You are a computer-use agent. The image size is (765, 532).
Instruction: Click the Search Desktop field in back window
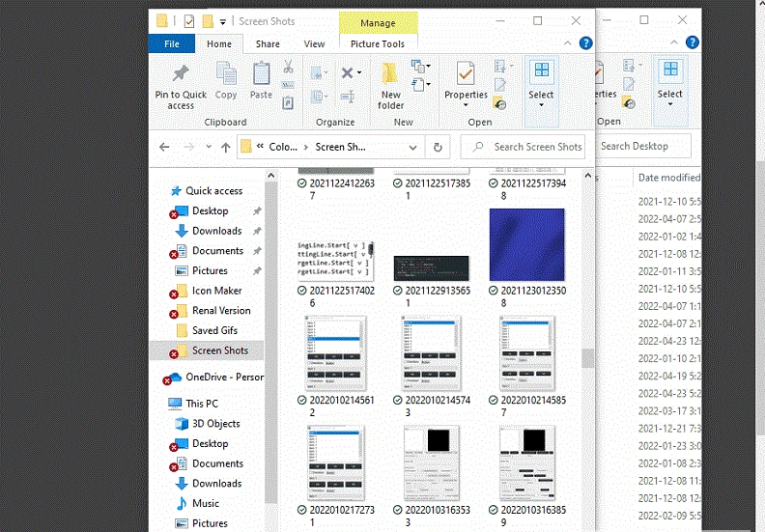(643, 146)
